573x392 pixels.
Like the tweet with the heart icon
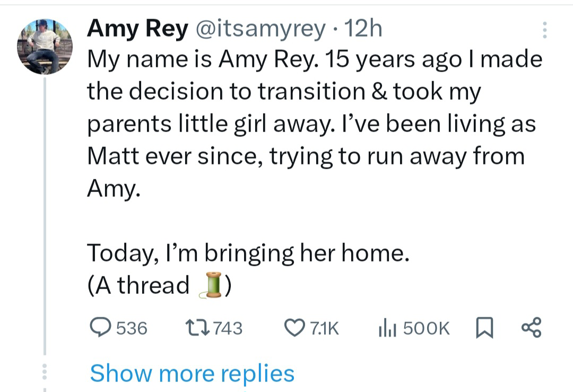(294, 328)
